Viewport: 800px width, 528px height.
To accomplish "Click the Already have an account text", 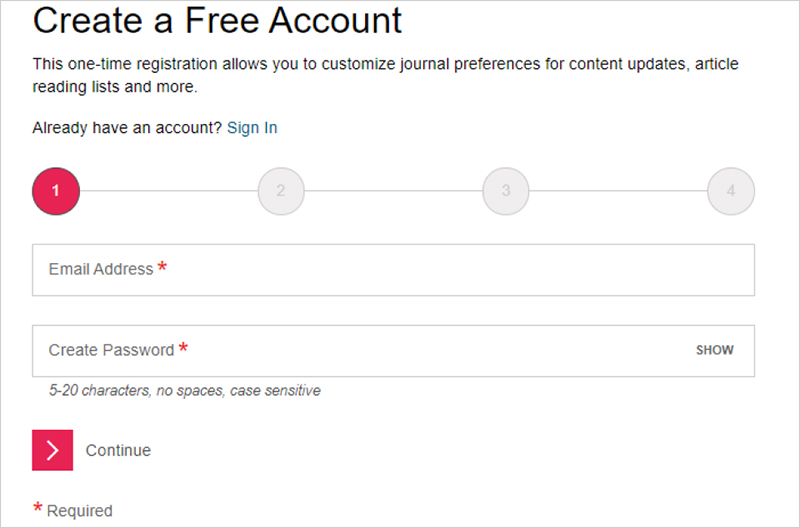I will 127,128.
